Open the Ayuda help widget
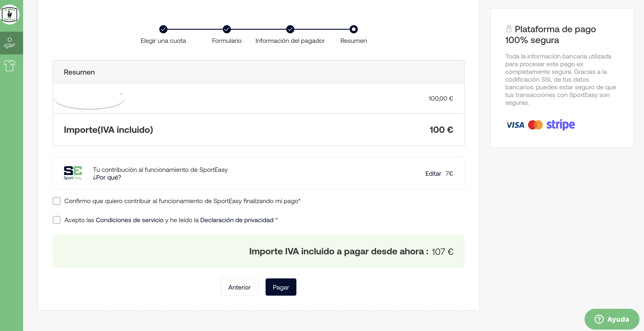The width and height of the screenshot is (644, 331). [x=612, y=319]
